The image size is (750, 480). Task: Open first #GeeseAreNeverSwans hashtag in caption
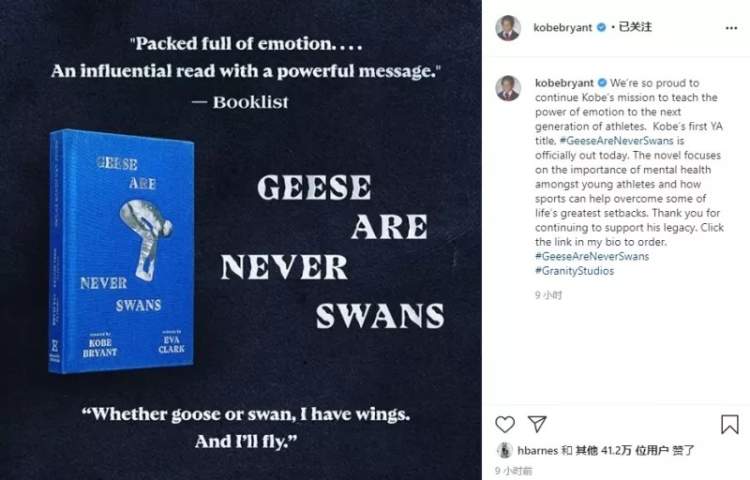coord(617,141)
